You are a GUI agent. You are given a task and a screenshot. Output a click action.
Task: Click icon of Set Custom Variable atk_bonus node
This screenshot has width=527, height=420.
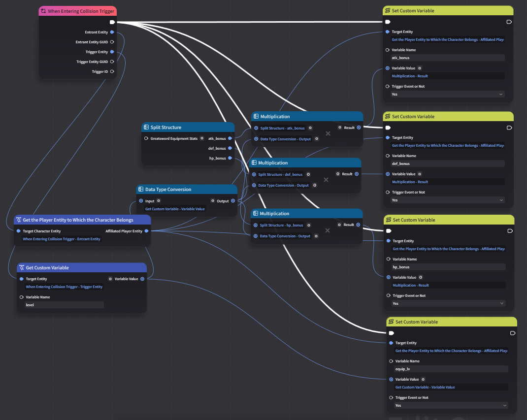click(x=388, y=10)
